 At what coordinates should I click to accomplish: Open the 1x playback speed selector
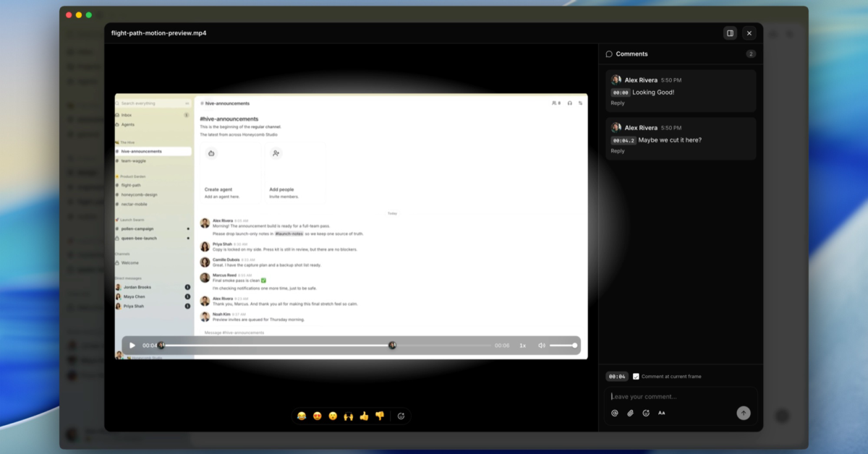point(523,346)
